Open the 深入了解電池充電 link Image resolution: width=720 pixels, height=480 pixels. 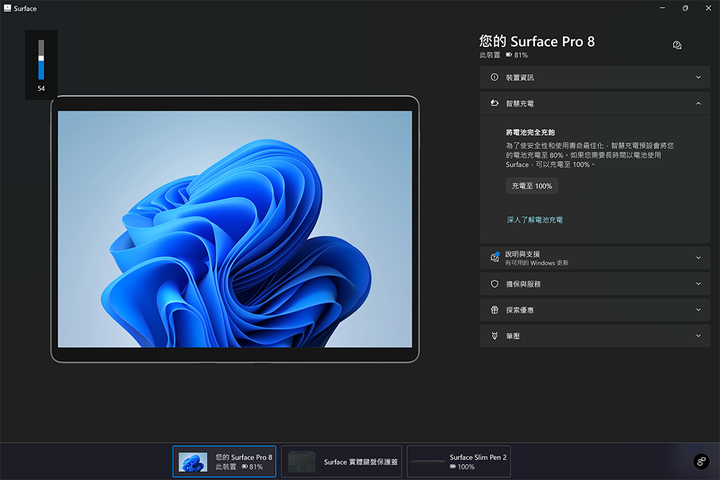536,219
